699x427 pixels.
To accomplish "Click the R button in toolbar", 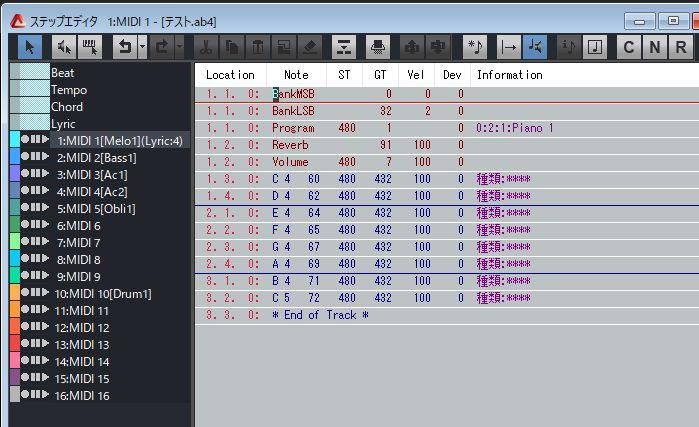I will coord(681,46).
